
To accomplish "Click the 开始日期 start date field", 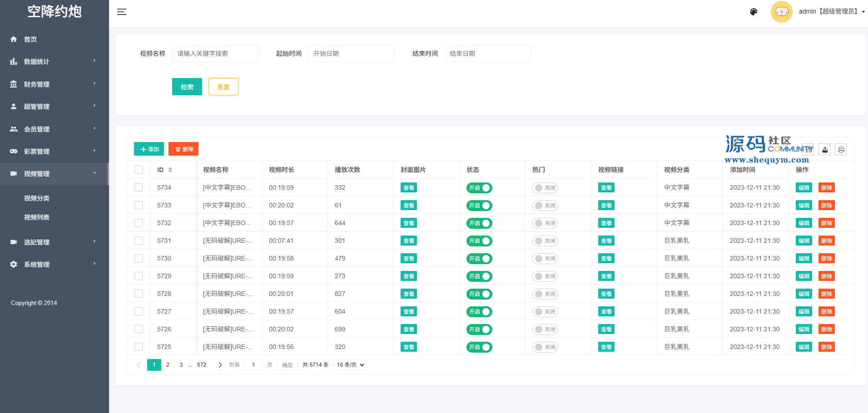I will tap(351, 54).
